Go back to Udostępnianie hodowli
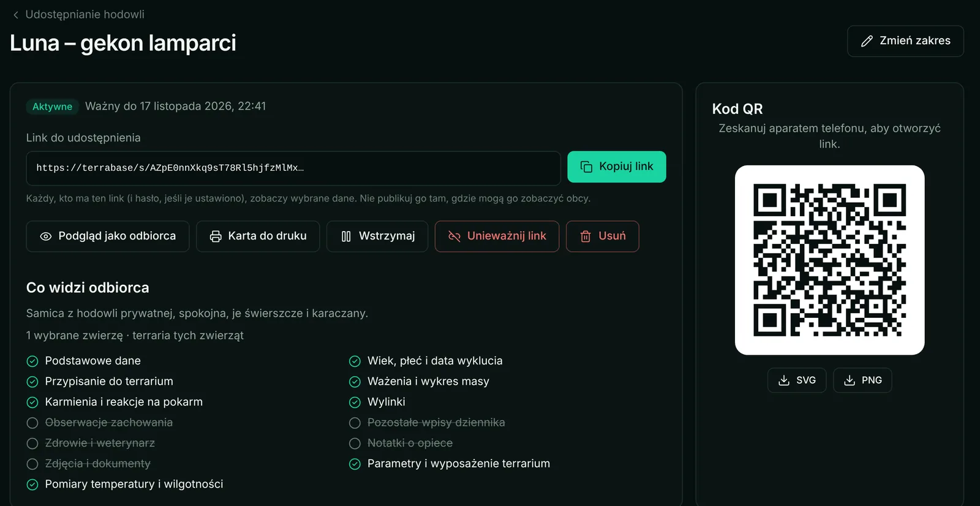This screenshot has height=506, width=980. [x=78, y=14]
